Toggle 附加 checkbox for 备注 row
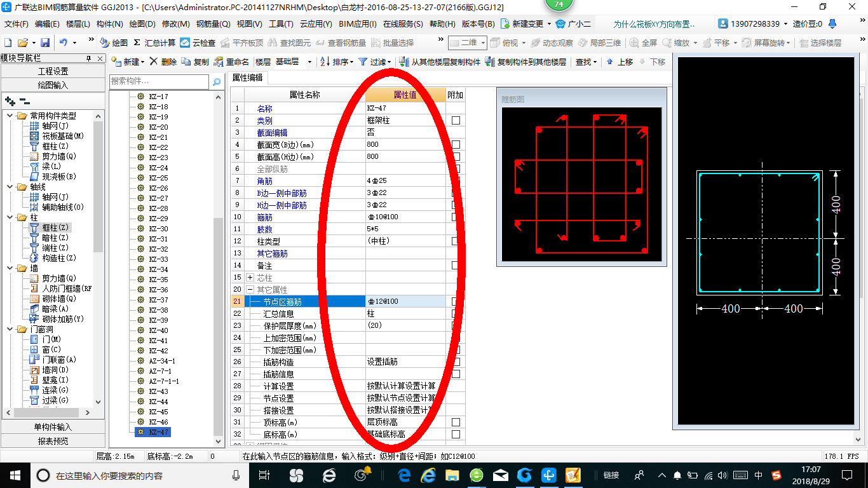 (456, 266)
